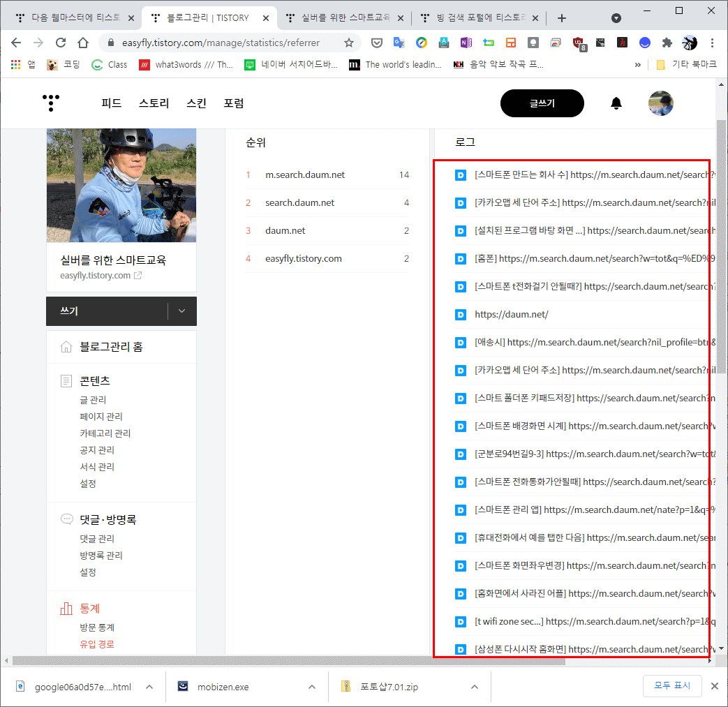Open the notifications bell

616,103
